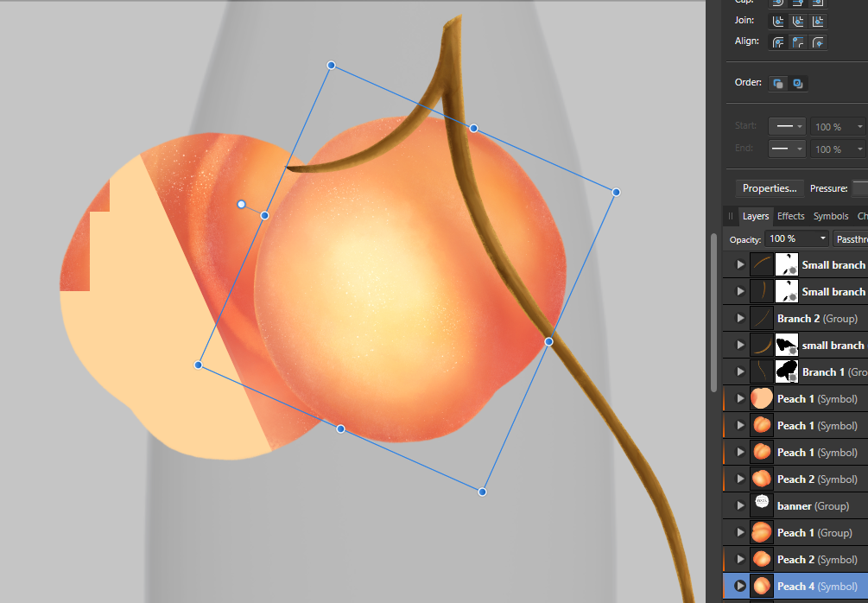Screen dimensions: 868x603
Task: Open the Start arrowhead size percentage dropdown
Action: 838,127
